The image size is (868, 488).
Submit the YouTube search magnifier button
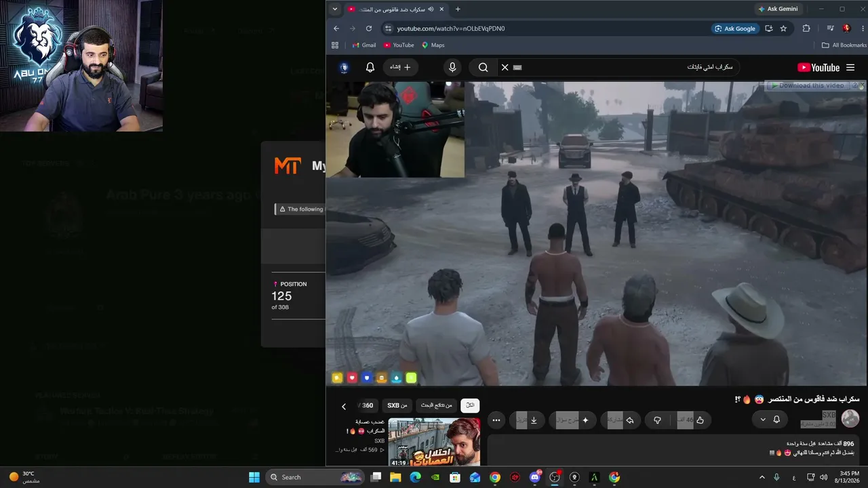point(483,67)
